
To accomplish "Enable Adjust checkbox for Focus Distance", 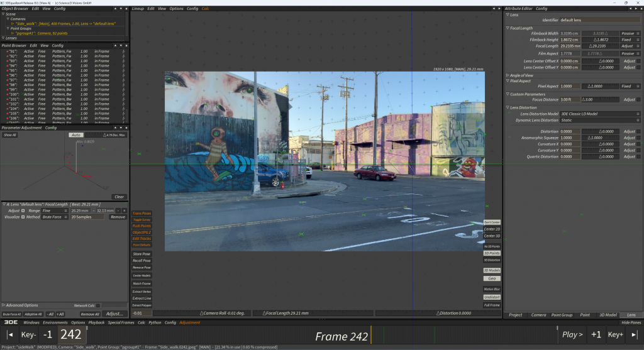I will coord(638,100).
